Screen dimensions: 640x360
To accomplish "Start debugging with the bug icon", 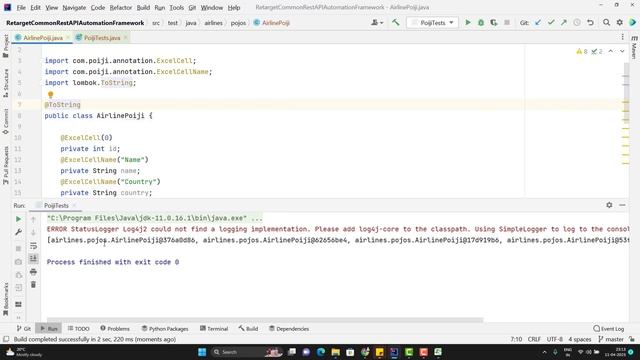I will [x=481, y=23].
